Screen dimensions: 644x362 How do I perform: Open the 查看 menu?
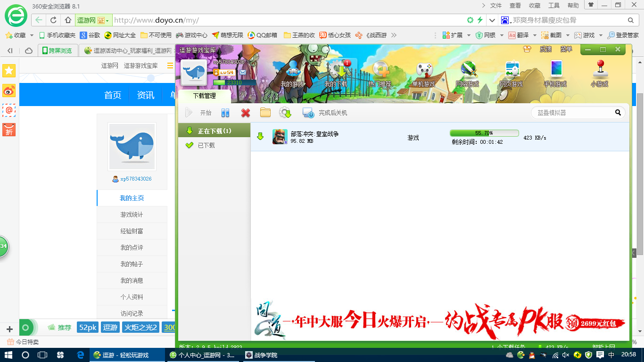pos(515,5)
